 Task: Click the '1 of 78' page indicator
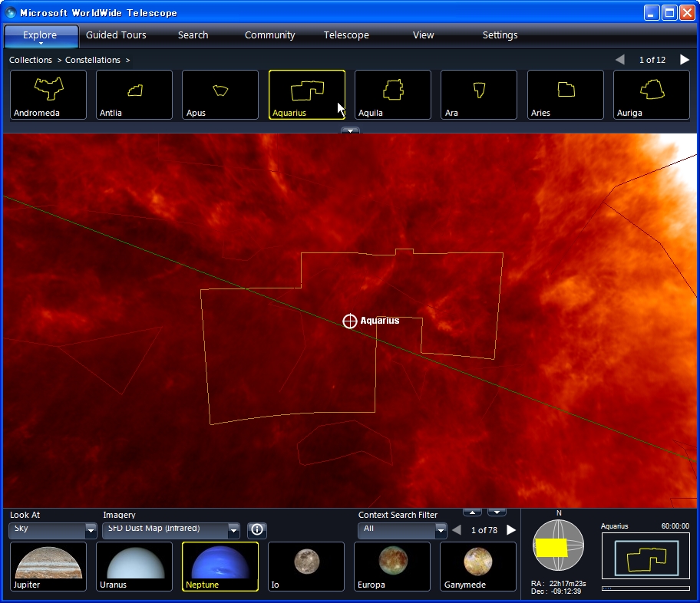(x=484, y=530)
